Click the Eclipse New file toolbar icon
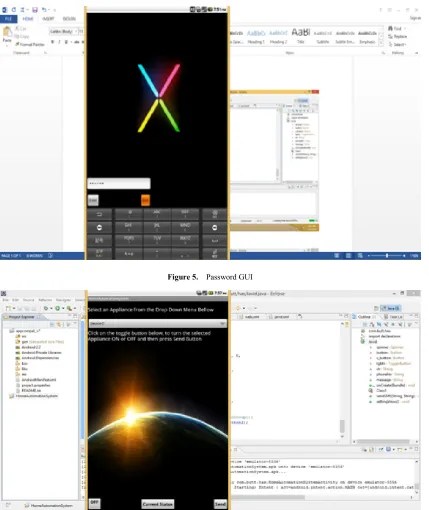The height and width of the screenshot is (510, 429). point(9,308)
